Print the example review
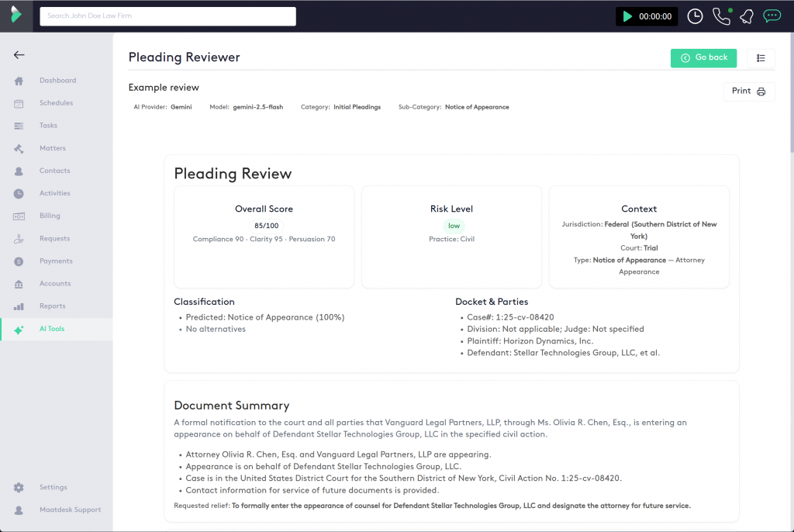Viewport: 794px width, 532px height. coord(748,92)
